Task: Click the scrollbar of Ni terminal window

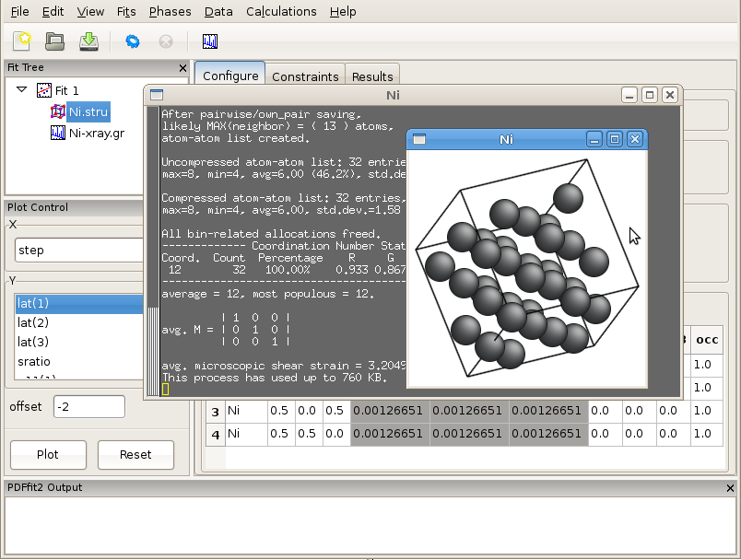Action: tap(153, 251)
